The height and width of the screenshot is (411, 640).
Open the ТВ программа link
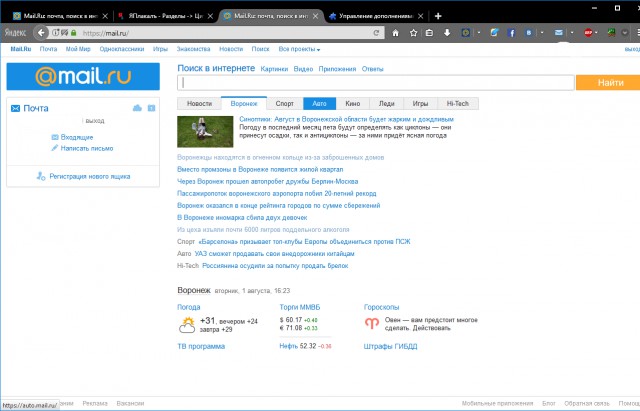point(201,347)
